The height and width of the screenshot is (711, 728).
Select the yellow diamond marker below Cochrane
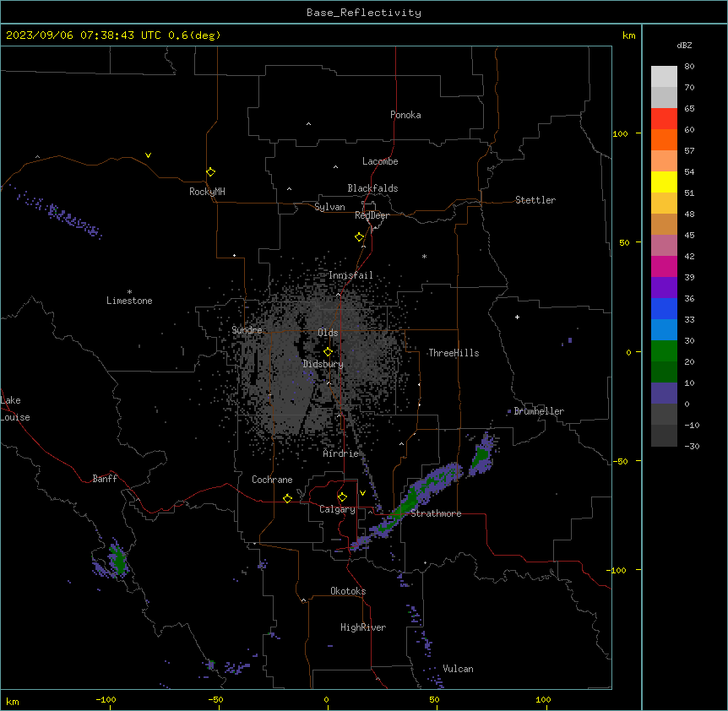(287, 498)
